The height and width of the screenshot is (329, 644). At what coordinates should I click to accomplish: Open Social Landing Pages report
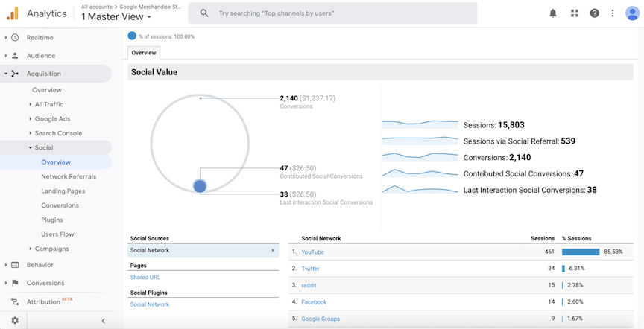63,191
